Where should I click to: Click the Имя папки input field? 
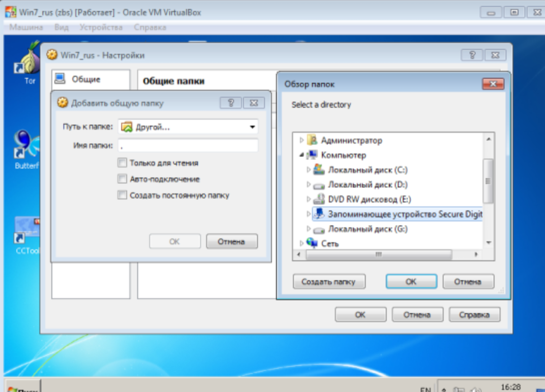coord(188,145)
